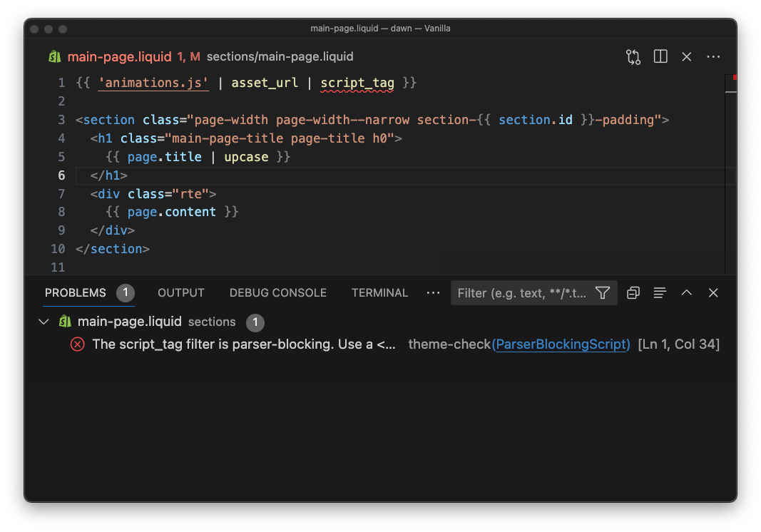Open the DEBUG CONSOLE tab
Image resolution: width=761 pixels, height=532 pixels.
pyautogui.click(x=277, y=292)
